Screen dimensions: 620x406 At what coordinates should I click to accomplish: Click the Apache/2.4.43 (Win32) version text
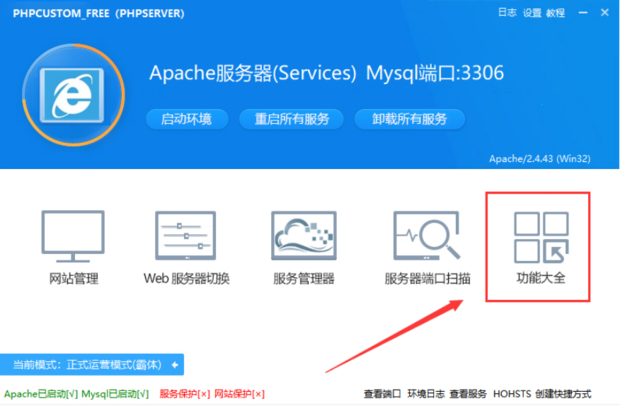coord(540,159)
